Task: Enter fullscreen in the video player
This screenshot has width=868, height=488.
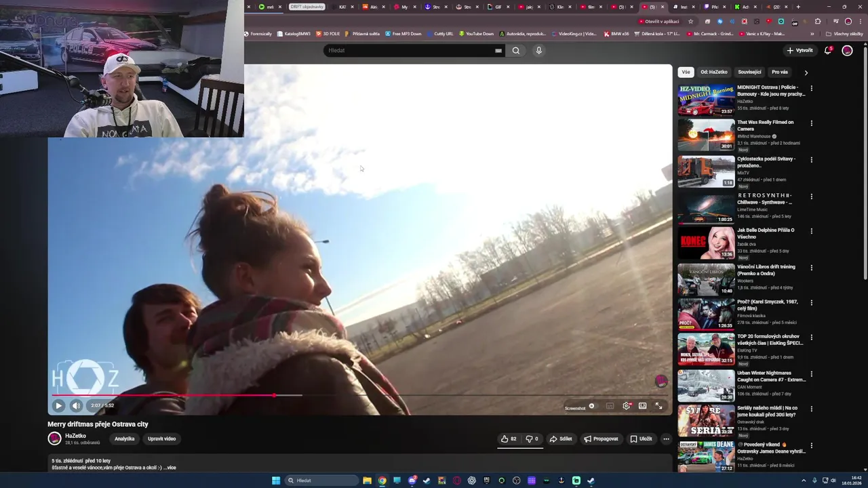Action: 658,406
